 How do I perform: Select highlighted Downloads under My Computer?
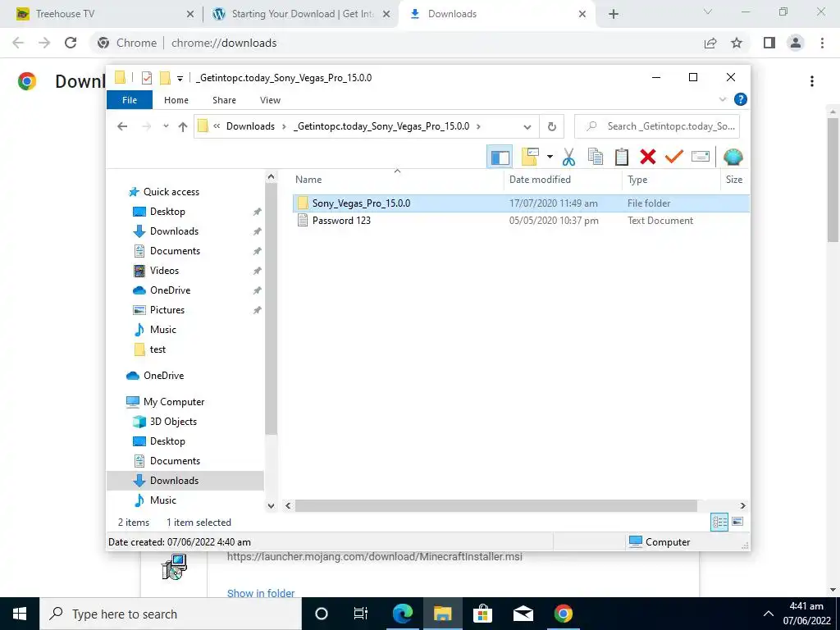(x=174, y=481)
